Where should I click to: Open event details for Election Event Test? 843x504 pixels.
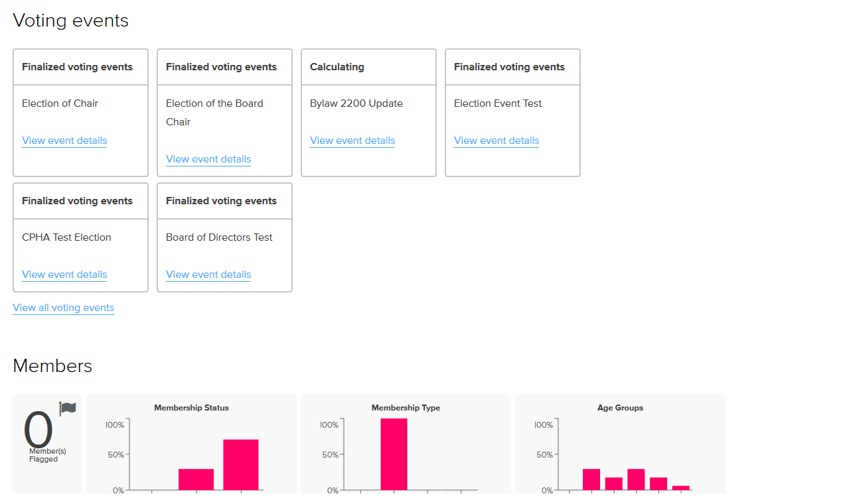[x=496, y=141]
